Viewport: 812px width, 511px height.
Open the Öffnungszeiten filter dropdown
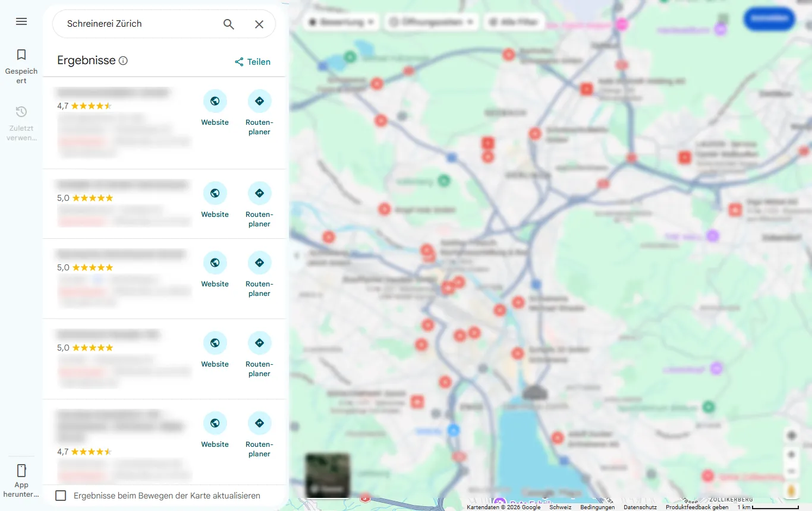[432, 22]
